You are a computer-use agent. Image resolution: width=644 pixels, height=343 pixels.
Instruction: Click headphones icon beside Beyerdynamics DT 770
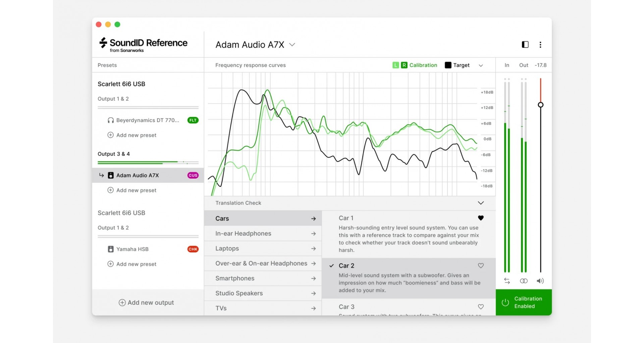[x=110, y=120]
